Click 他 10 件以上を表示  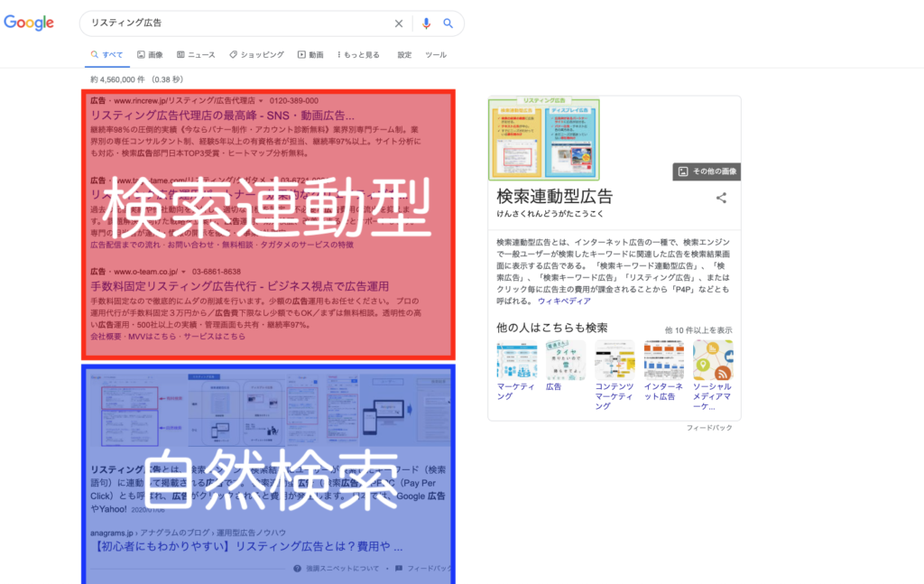[698, 330]
